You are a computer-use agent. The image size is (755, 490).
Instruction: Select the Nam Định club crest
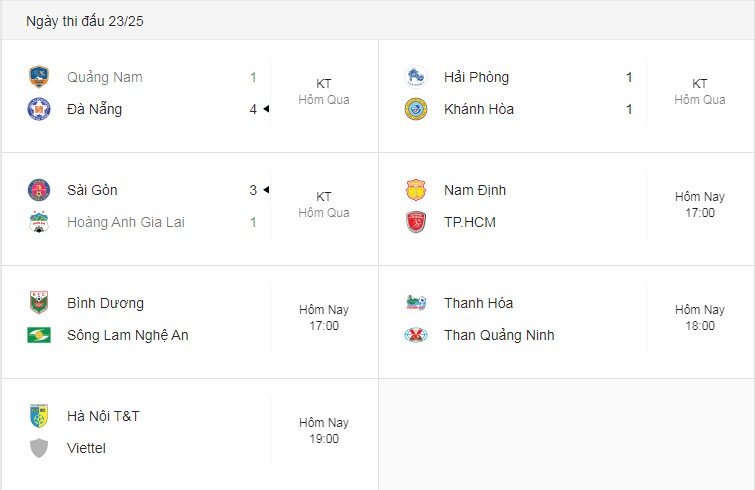coord(416,190)
